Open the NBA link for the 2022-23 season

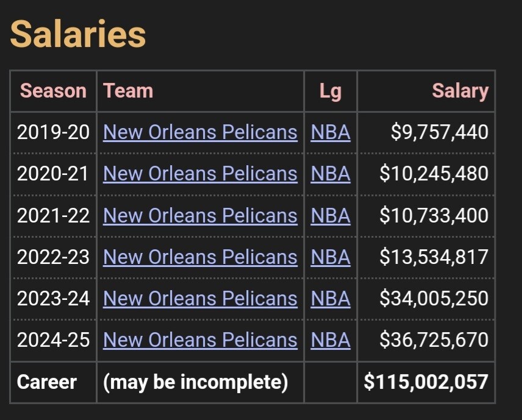(x=331, y=257)
